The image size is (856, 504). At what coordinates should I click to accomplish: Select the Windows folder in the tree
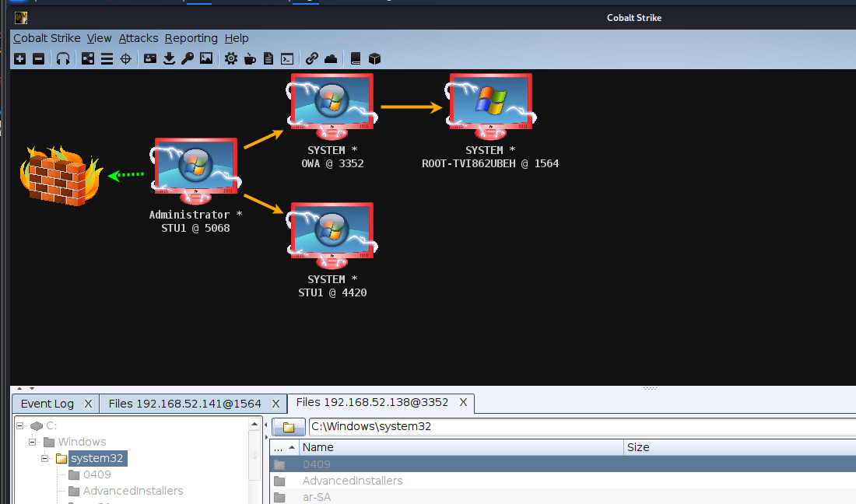click(82, 442)
